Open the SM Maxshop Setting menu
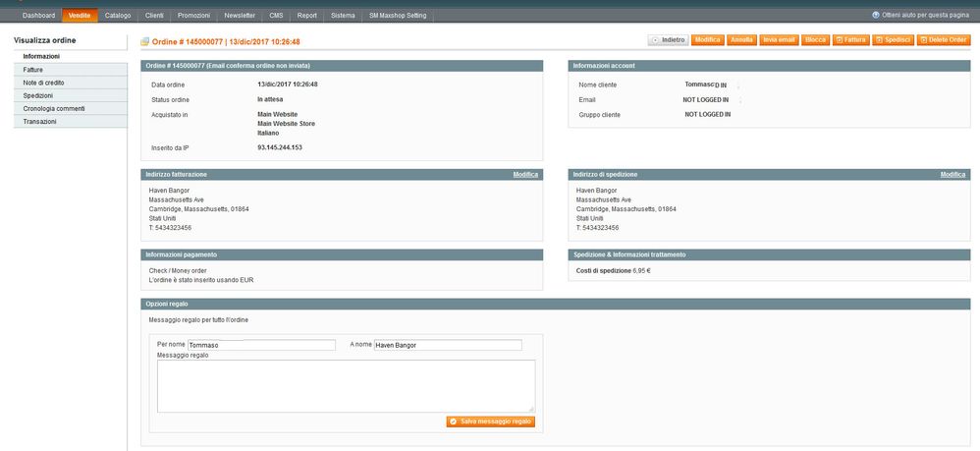Image resolution: width=980 pixels, height=451 pixels. coord(398,15)
